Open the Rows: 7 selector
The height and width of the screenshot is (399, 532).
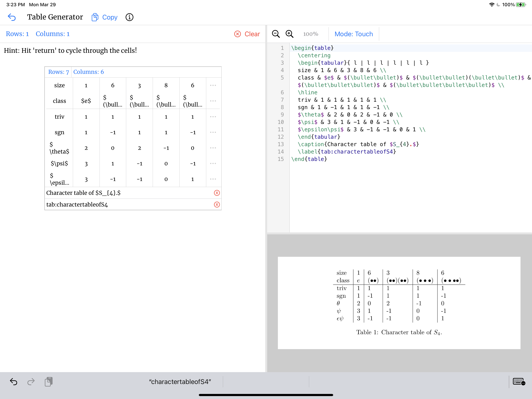point(58,72)
